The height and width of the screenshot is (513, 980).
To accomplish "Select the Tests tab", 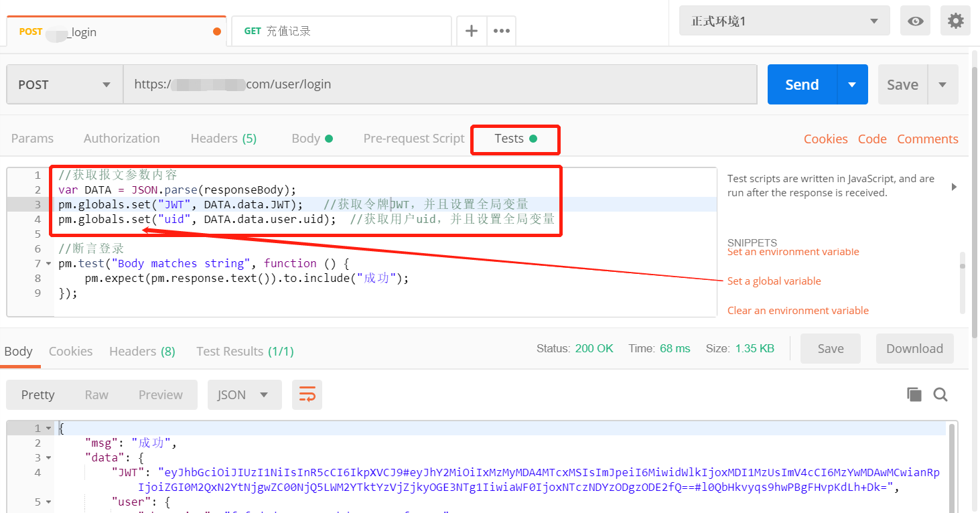I will (x=515, y=139).
